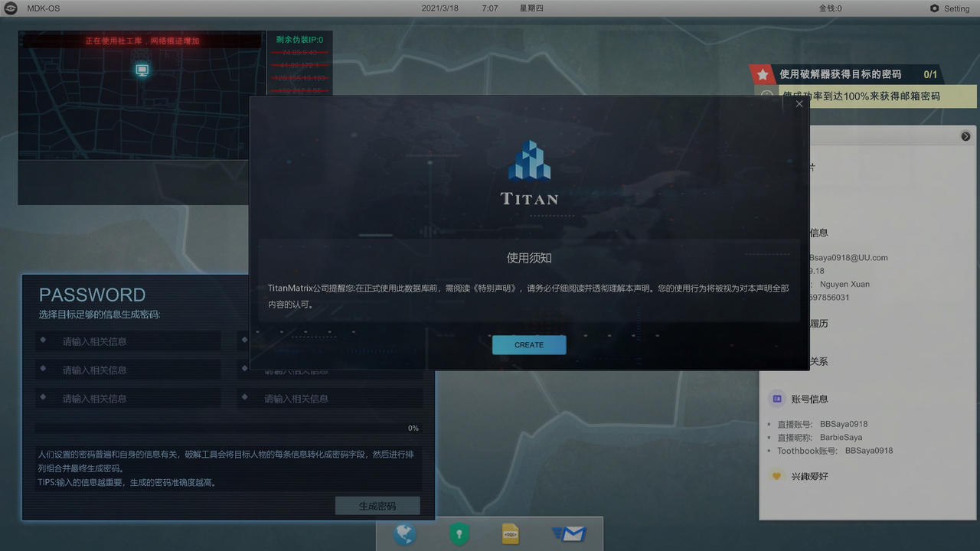980x551 pixels.
Task: Select the Toothbook account BBSaya0918 value
Action: 869,451
